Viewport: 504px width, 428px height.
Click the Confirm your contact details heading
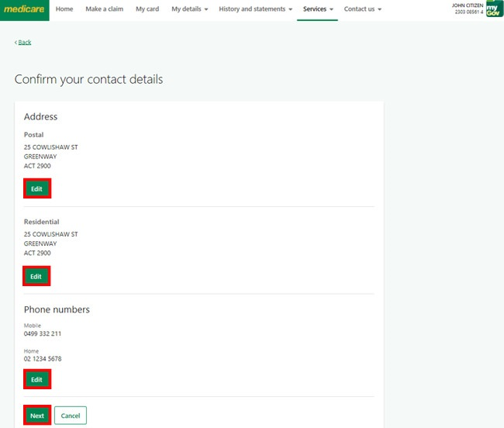point(88,79)
